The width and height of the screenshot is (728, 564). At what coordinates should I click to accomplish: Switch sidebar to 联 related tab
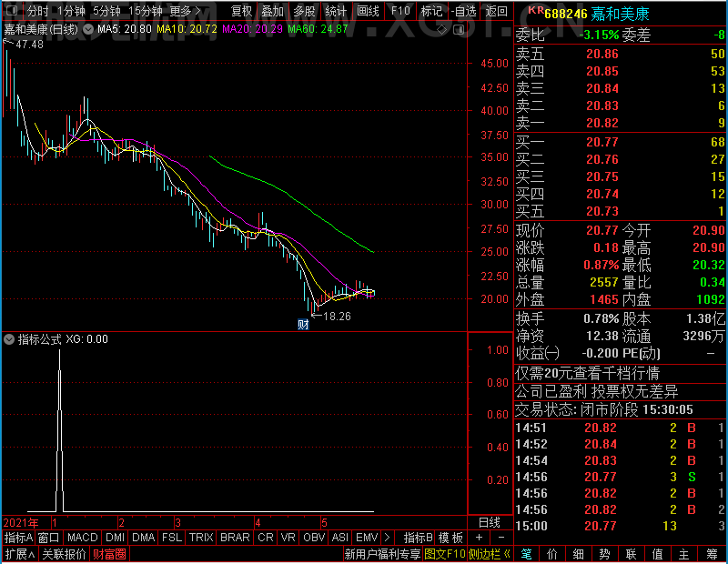coord(631,554)
